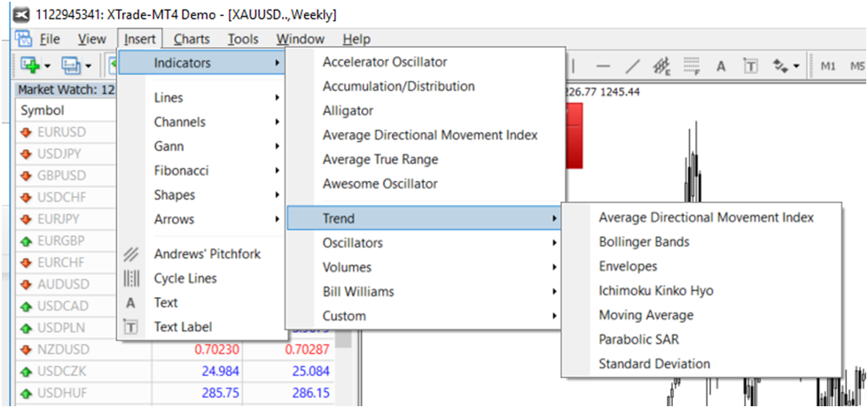Insert Andrews' Pitchfork from the menu
This screenshot has width=868, height=408.
click(x=207, y=254)
